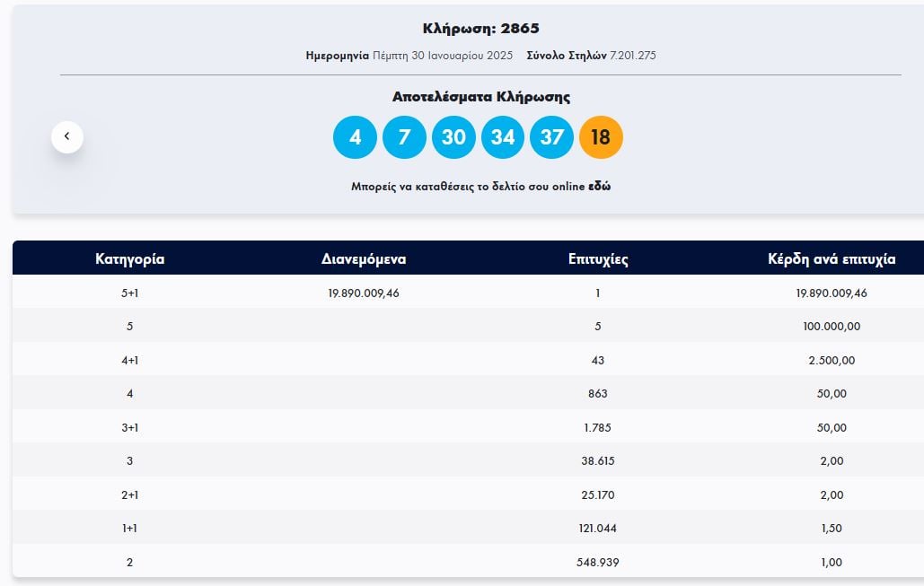
Task: Click the blue ball numbered 30
Action: coord(453,137)
